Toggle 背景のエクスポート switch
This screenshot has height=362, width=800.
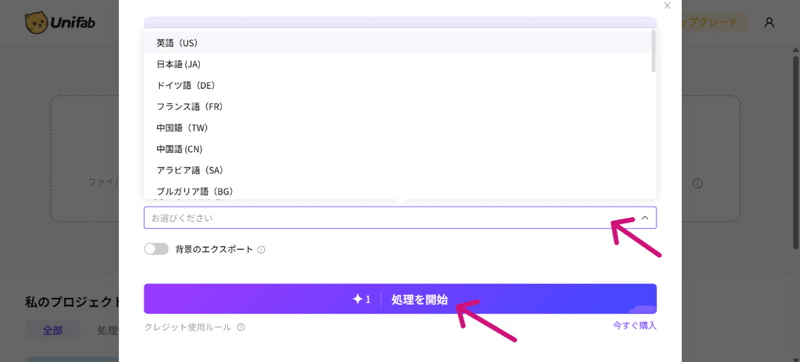pyautogui.click(x=156, y=249)
